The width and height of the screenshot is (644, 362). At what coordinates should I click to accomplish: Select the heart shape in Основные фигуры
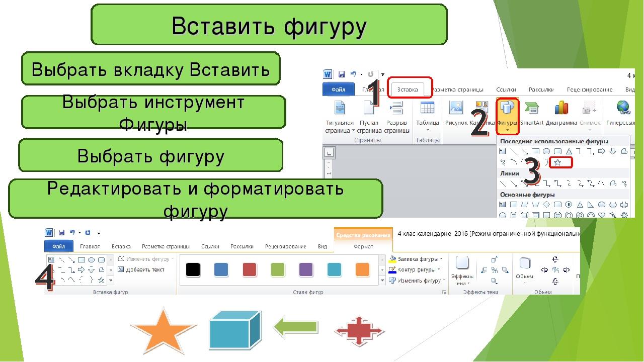[602, 215]
